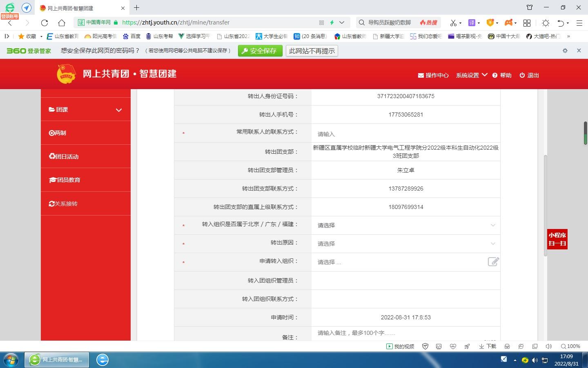The image size is (588, 368).
Task: Click the 常用联系人的联系方式 input field
Action: click(x=405, y=134)
